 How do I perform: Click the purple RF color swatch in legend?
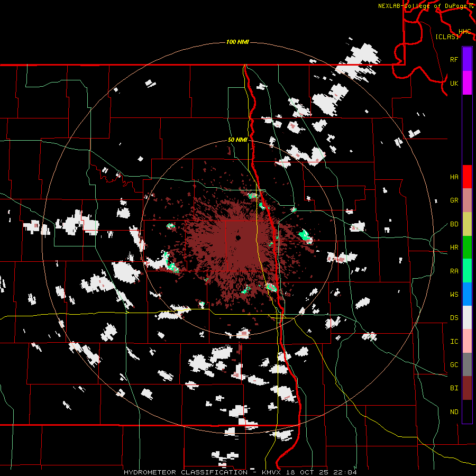coord(467,59)
